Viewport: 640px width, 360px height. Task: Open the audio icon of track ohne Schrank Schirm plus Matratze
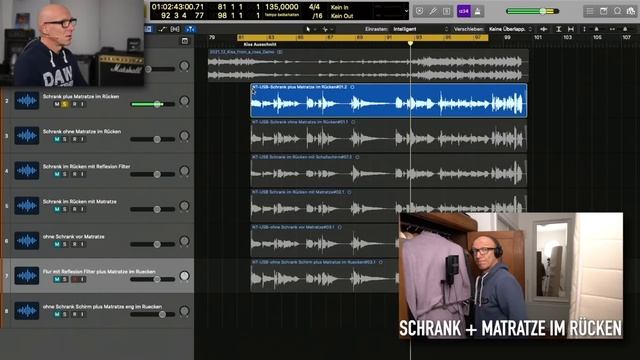point(27,311)
